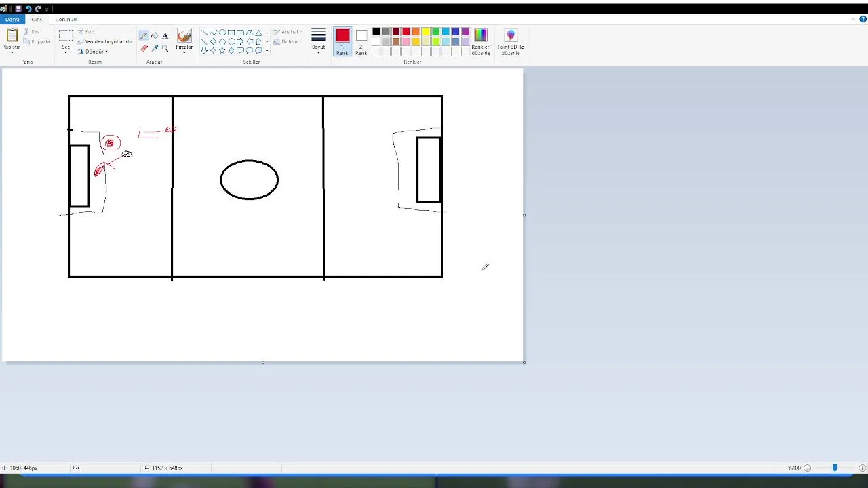This screenshot has height=488, width=868.
Task: Click the zoom in plus button
Action: tap(863, 468)
